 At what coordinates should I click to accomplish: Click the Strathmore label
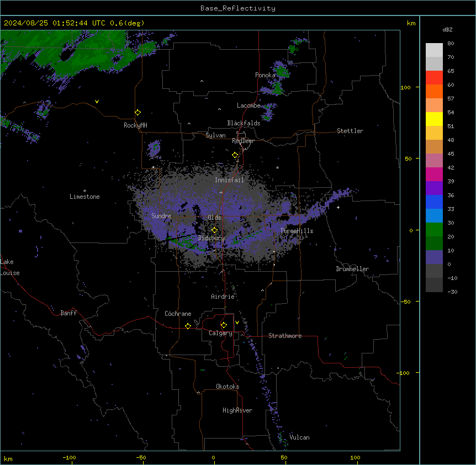click(285, 336)
